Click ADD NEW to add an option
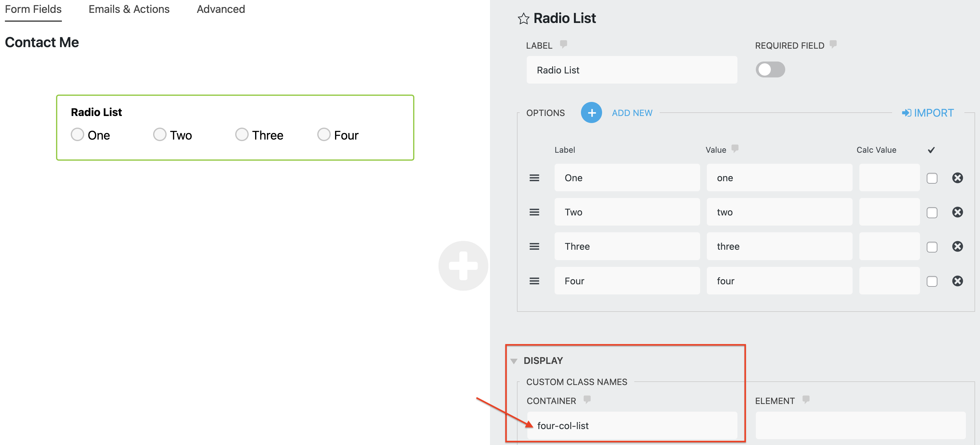 point(632,113)
